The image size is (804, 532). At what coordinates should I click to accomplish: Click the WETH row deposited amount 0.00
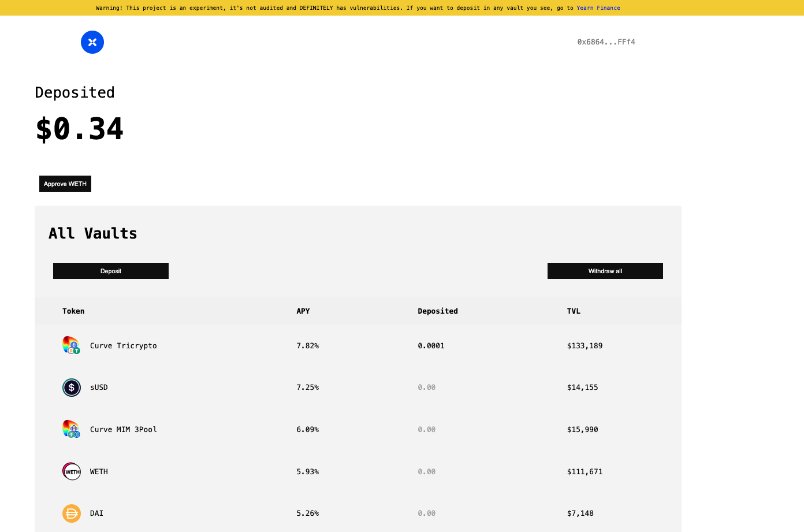427,471
